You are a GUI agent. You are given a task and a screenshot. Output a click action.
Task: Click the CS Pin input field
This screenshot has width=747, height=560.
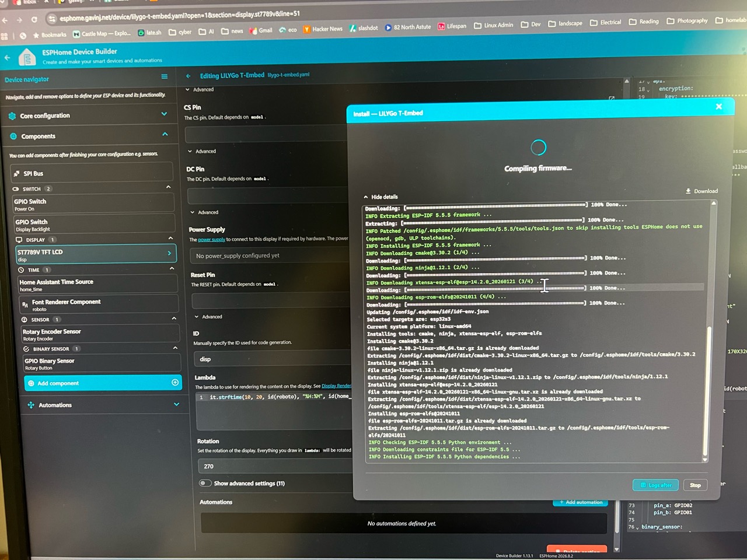266,134
